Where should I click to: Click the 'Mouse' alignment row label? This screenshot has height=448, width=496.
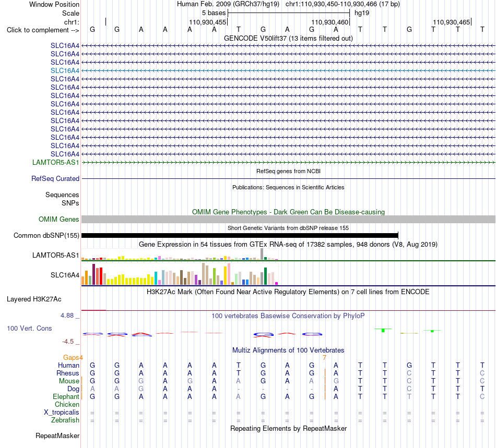[69, 381]
